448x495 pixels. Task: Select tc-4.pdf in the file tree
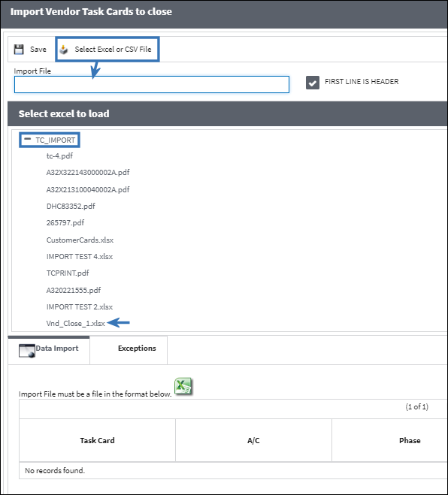tap(59, 155)
